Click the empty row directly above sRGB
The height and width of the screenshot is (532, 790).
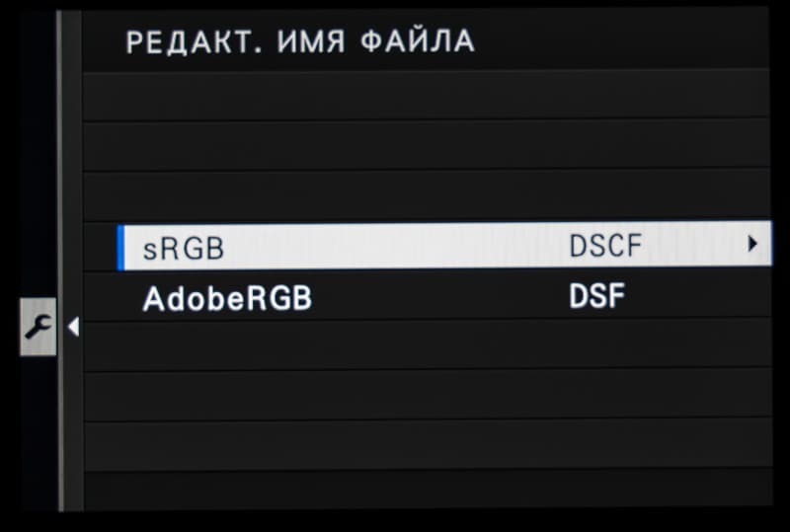pos(425,195)
